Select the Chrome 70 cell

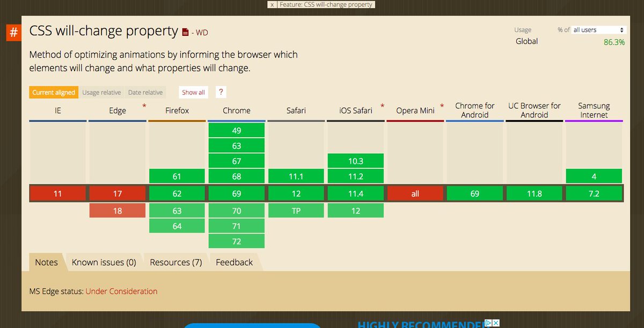pyautogui.click(x=237, y=211)
